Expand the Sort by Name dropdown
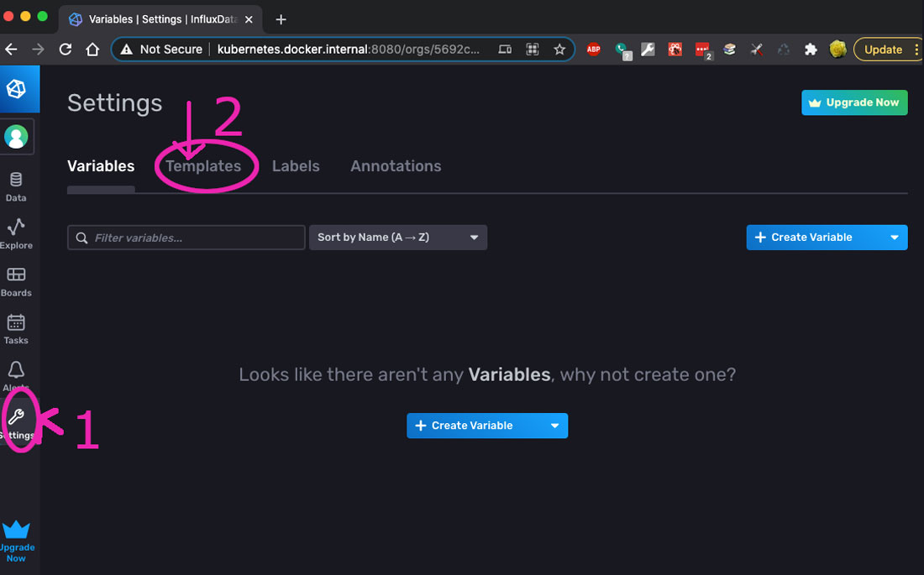The height and width of the screenshot is (575, 924). click(398, 238)
